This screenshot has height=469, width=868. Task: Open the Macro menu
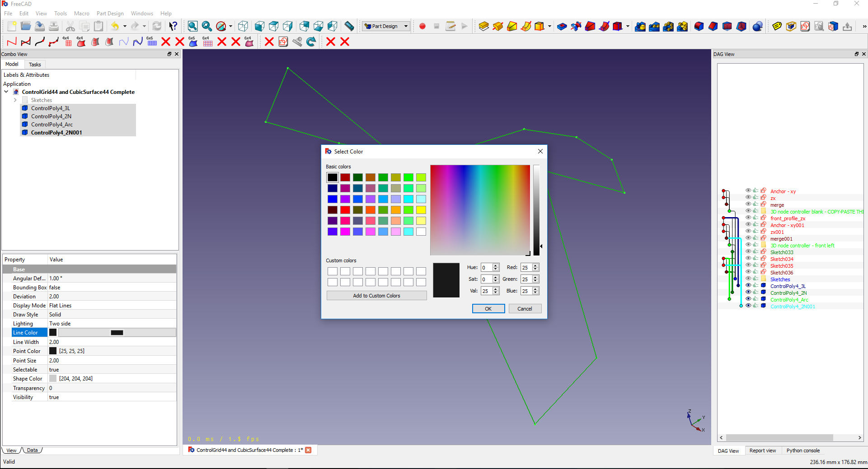pyautogui.click(x=82, y=14)
